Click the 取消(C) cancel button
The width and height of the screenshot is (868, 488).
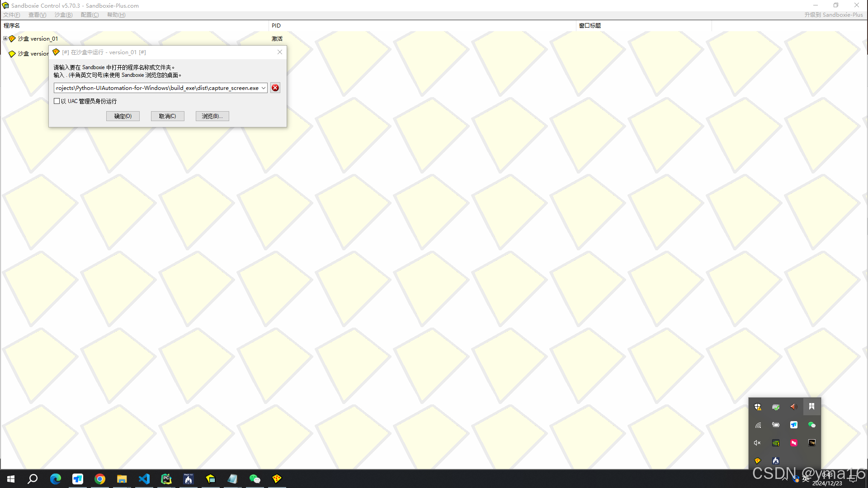click(x=167, y=116)
